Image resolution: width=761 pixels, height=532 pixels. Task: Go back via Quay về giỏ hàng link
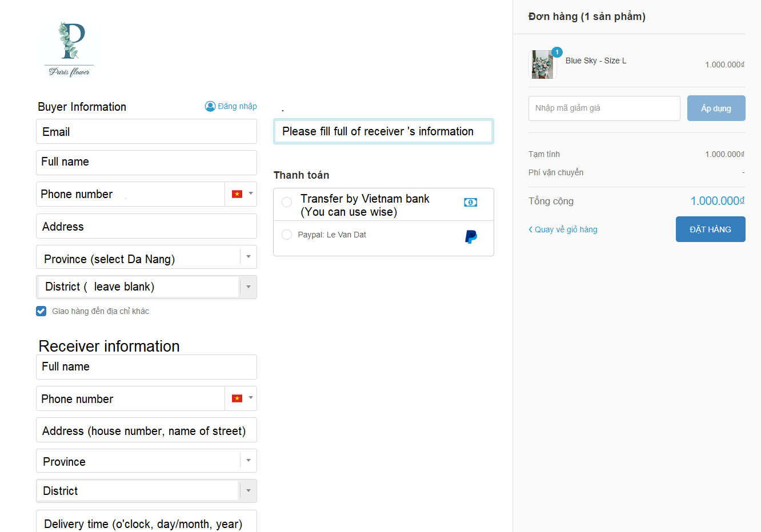coord(563,229)
